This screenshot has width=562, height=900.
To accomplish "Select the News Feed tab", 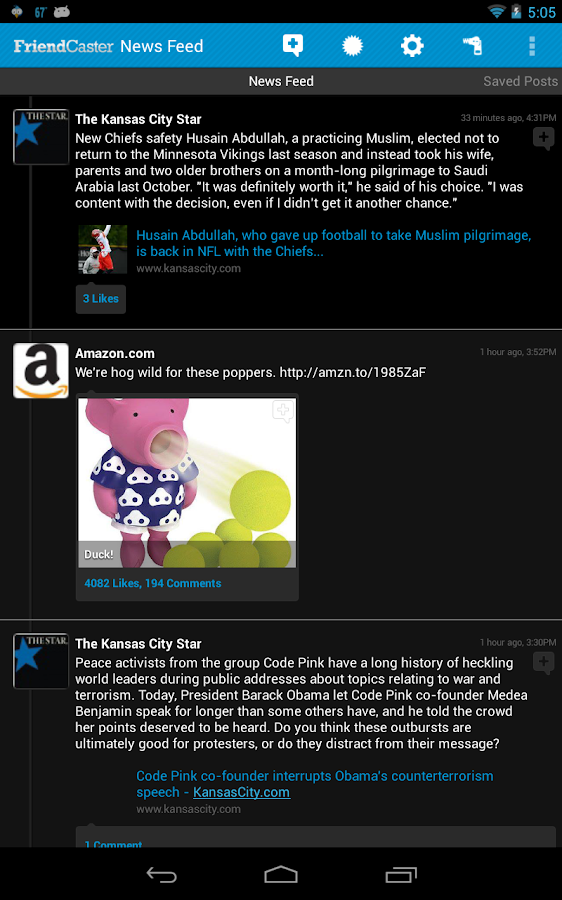I will tap(281, 81).
